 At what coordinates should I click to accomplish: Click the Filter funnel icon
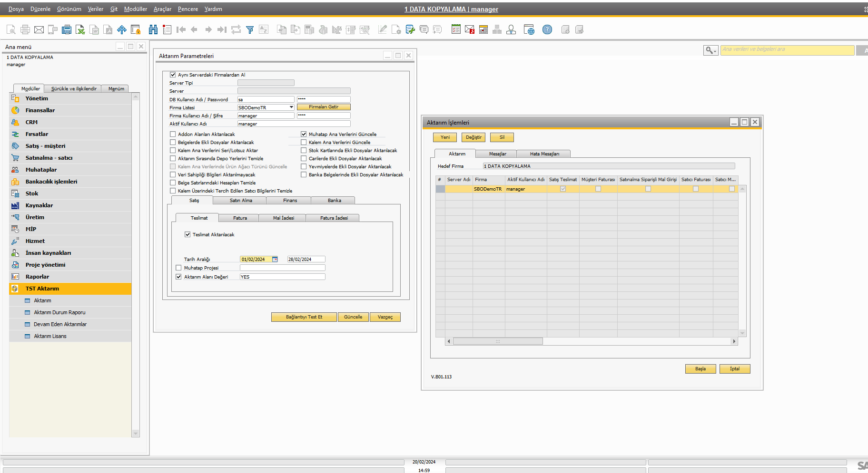[250, 30]
